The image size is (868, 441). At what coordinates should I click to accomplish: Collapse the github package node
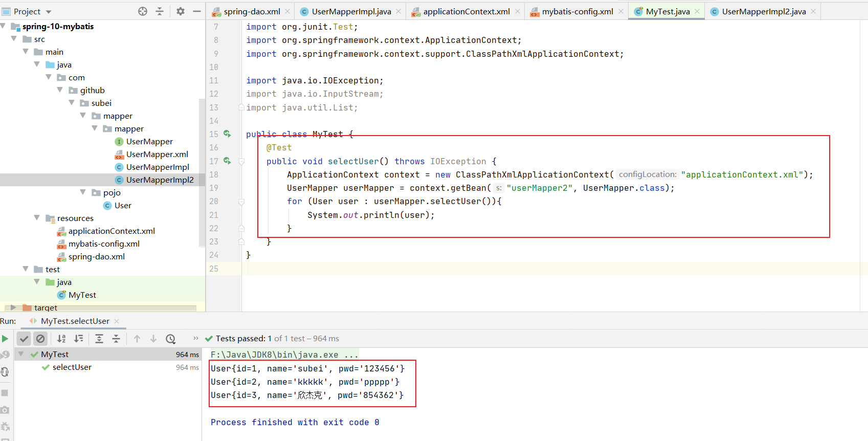[60, 90]
